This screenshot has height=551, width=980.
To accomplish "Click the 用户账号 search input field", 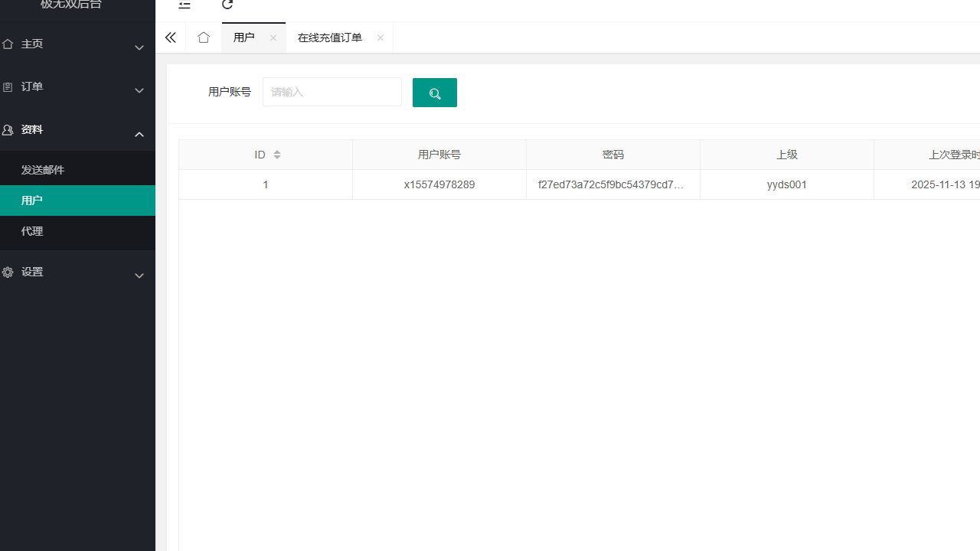I will (x=332, y=92).
